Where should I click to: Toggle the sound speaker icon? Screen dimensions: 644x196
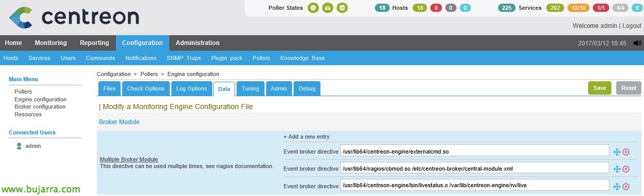click(636, 43)
